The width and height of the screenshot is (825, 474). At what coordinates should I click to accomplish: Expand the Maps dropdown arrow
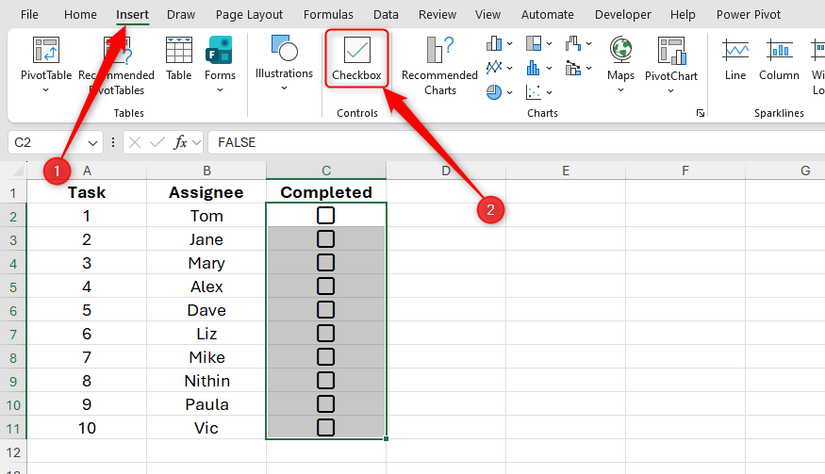tap(621, 90)
